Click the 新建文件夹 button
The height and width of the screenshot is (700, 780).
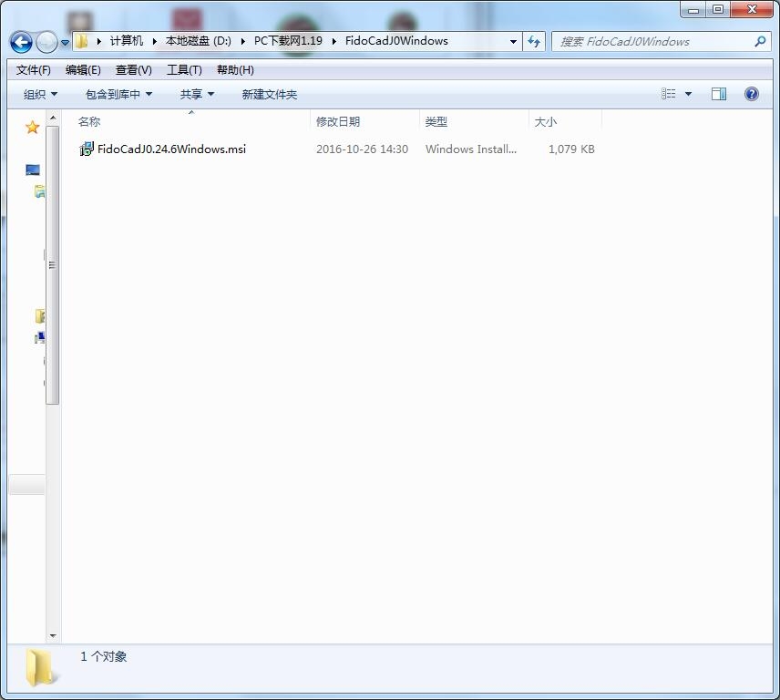point(269,94)
